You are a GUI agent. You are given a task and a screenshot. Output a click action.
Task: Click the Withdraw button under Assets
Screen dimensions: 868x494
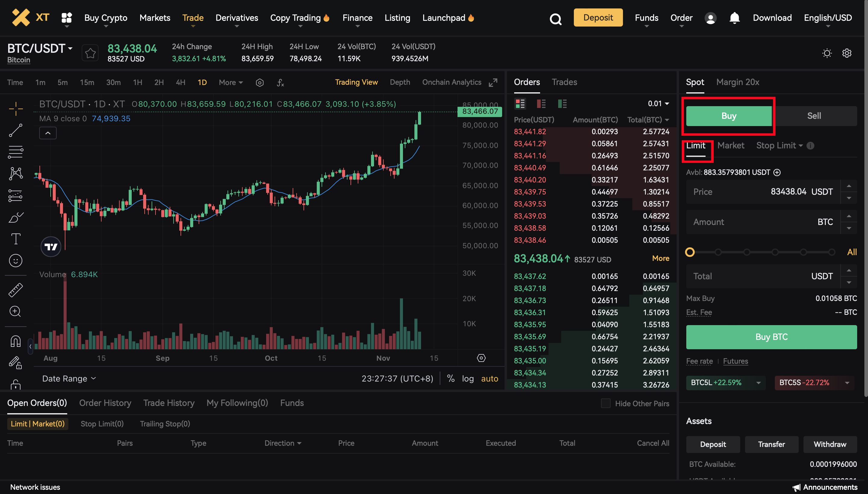pyautogui.click(x=830, y=445)
